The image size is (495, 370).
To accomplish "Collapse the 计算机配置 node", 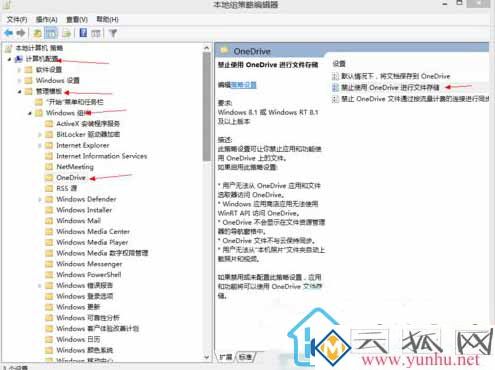I will click(9, 59).
